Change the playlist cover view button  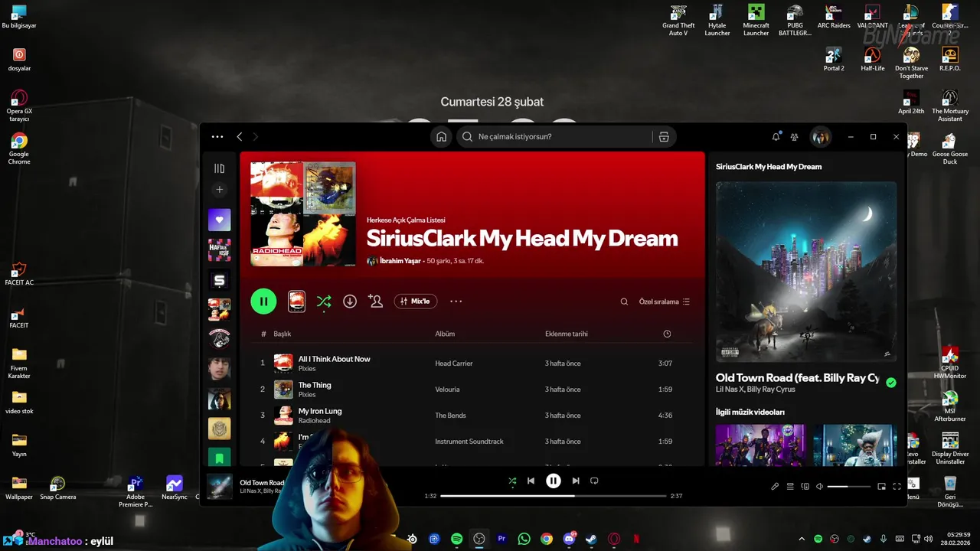(296, 302)
